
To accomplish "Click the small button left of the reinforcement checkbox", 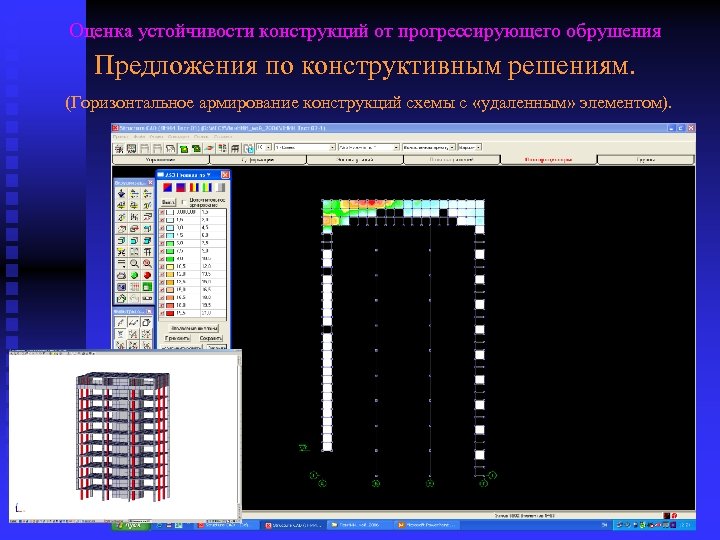I will coord(169,202).
